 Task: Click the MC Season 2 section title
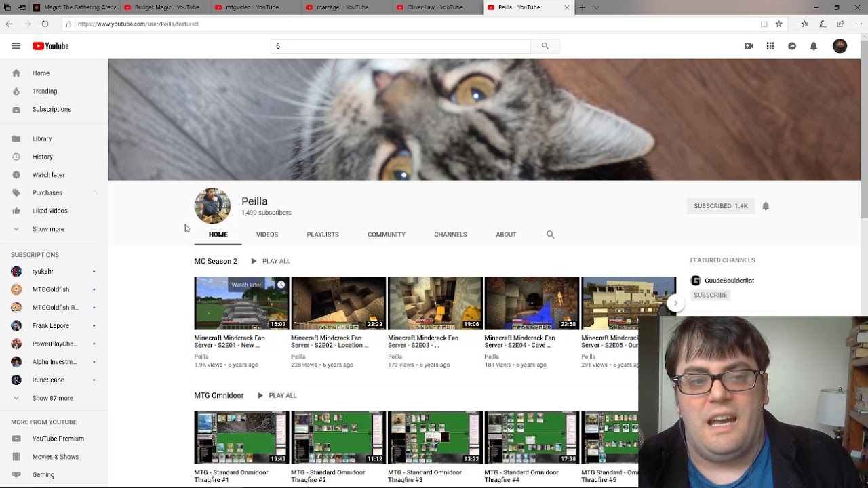coord(216,261)
